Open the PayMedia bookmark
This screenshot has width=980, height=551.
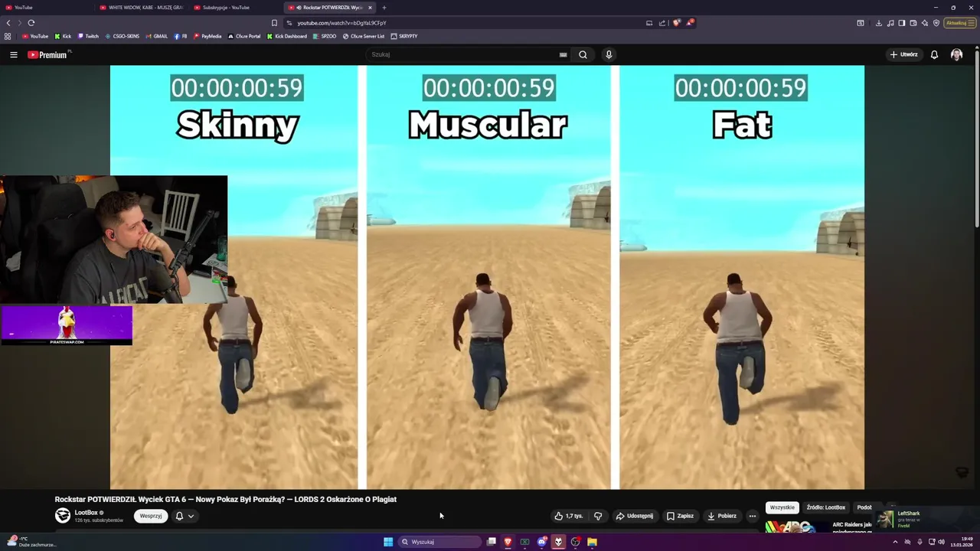[207, 36]
